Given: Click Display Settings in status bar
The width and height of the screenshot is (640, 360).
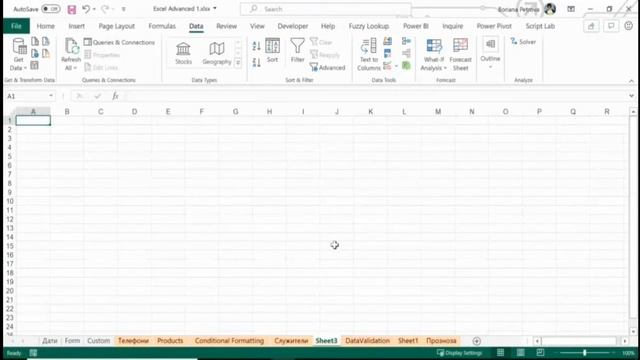Looking at the screenshot, I should coord(459,353).
